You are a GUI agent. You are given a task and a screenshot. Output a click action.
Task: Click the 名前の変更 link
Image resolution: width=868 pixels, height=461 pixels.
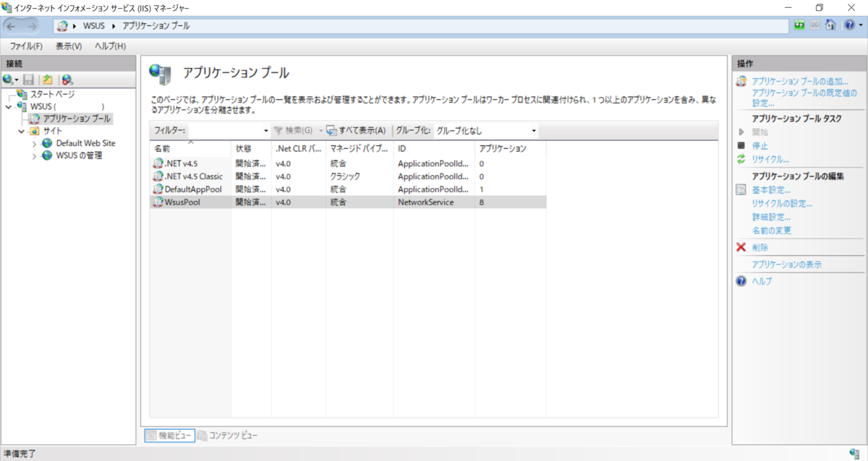click(772, 231)
